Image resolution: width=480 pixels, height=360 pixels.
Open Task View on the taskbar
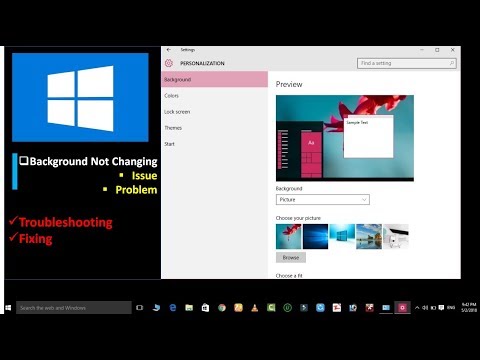140,308
